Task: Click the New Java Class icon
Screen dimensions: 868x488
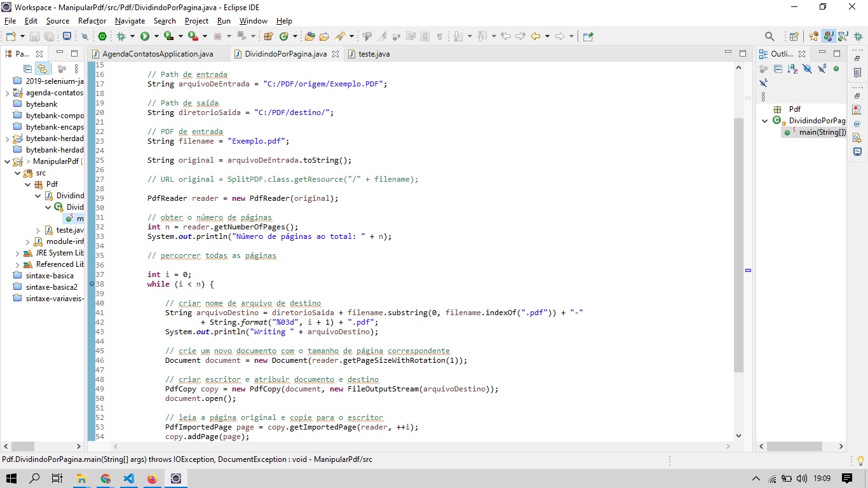Action: tap(284, 36)
